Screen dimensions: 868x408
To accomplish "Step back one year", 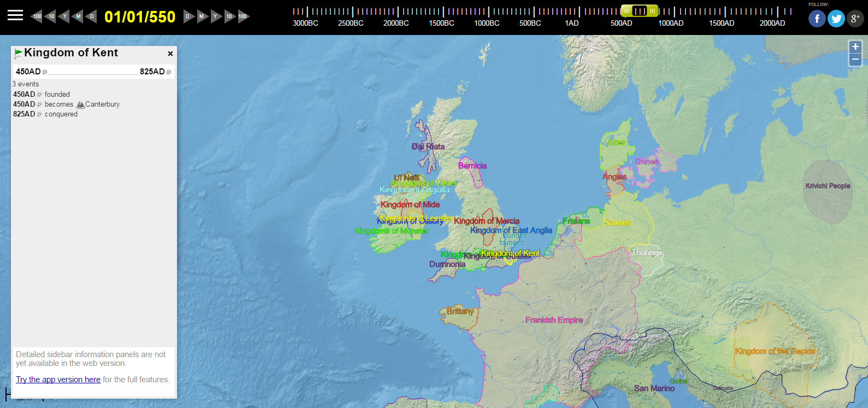I will (64, 16).
